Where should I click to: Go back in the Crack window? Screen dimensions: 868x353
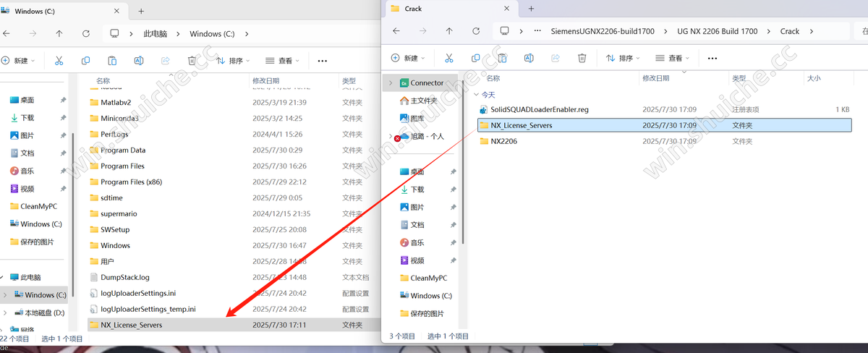(396, 31)
